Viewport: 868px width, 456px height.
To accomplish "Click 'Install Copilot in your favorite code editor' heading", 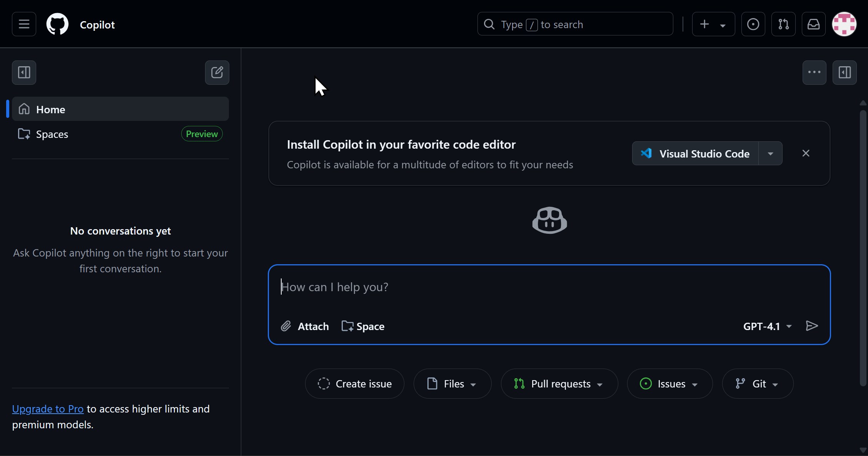I will [401, 144].
